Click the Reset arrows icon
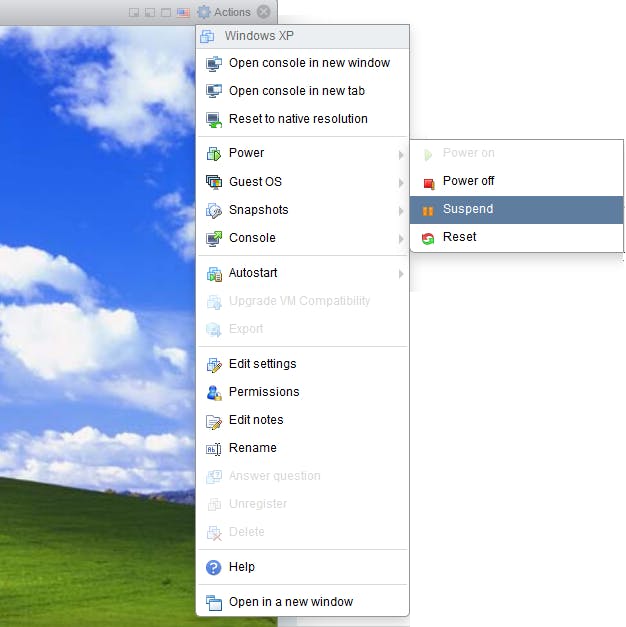This screenshot has height=627, width=626. pyautogui.click(x=428, y=239)
